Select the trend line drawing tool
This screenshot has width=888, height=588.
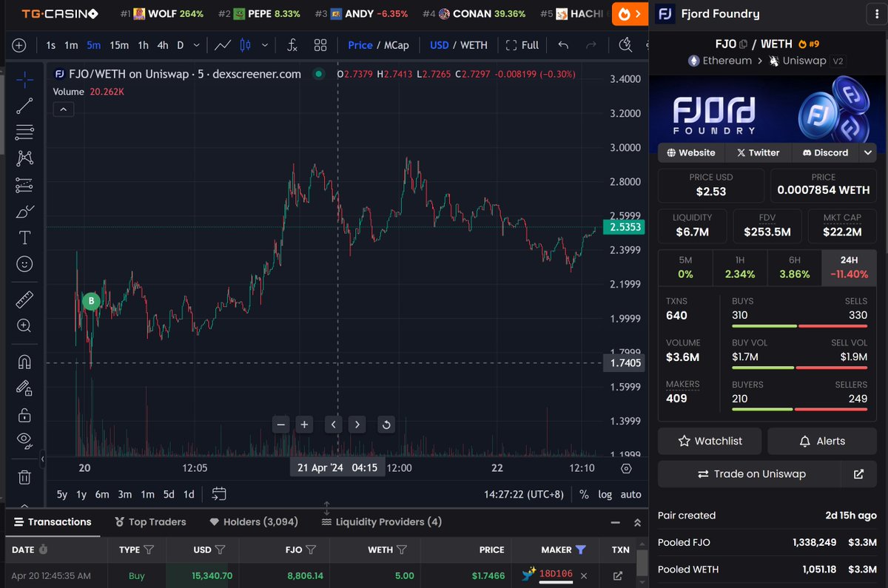(24, 106)
